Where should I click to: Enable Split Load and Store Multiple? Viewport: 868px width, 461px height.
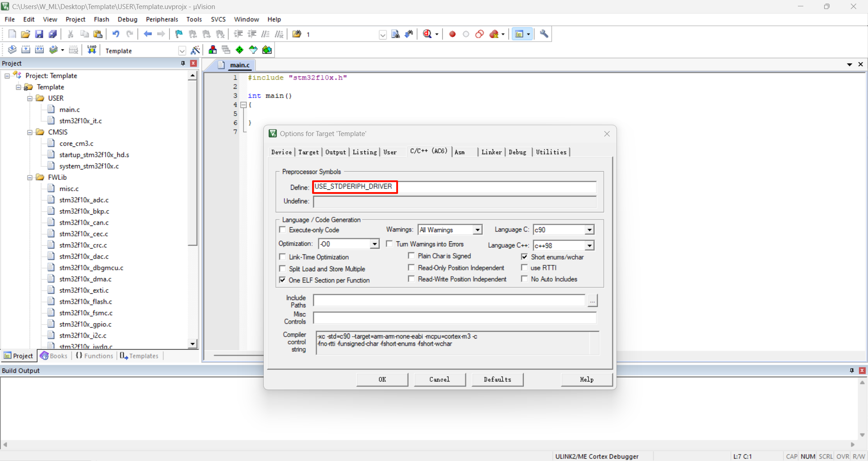[283, 269]
